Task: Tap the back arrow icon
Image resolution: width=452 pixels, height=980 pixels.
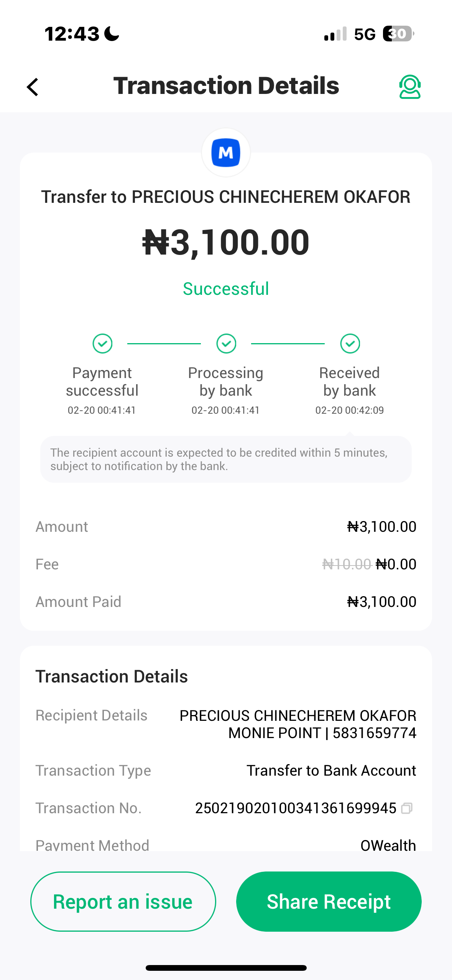Action: click(x=33, y=87)
